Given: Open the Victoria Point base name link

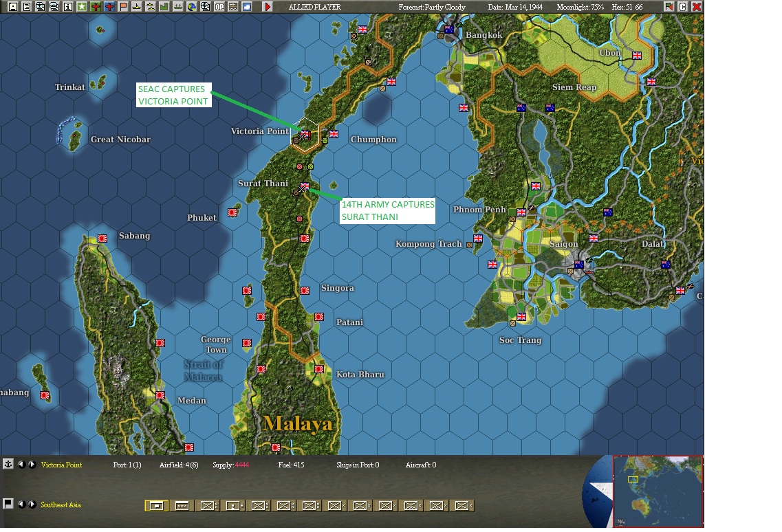Looking at the screenshot, I should click(x=61, y=465).
